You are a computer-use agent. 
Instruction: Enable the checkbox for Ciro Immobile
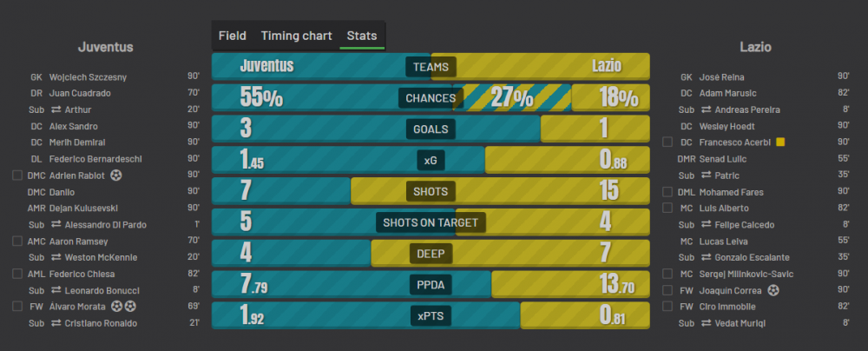[x=667, y=307]
